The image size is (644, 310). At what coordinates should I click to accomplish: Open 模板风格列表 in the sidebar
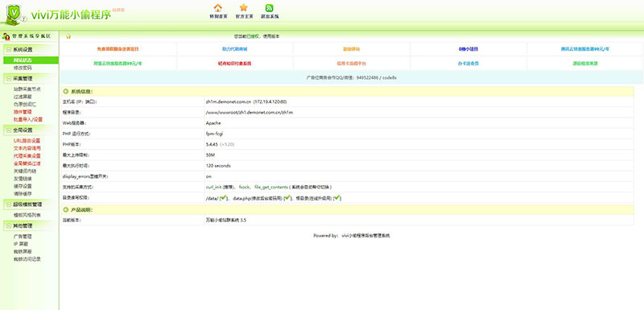coord(27,215)
